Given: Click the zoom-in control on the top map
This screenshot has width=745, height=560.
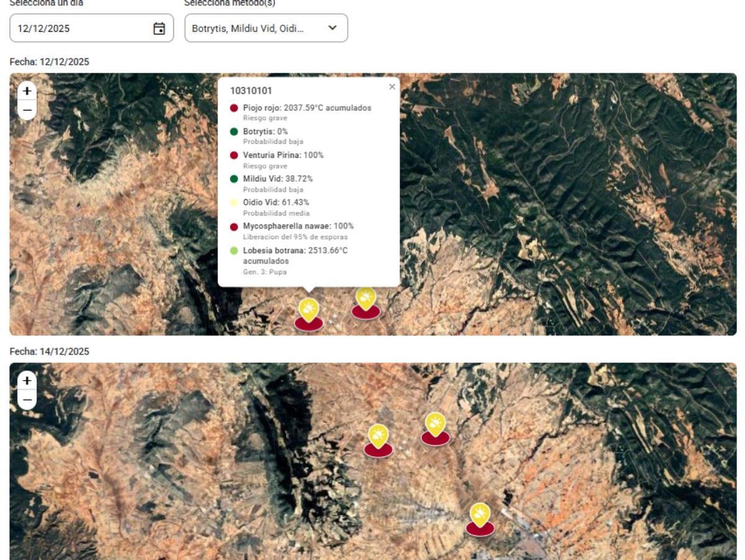Looking at the screenshot, I should pos(25,91).
